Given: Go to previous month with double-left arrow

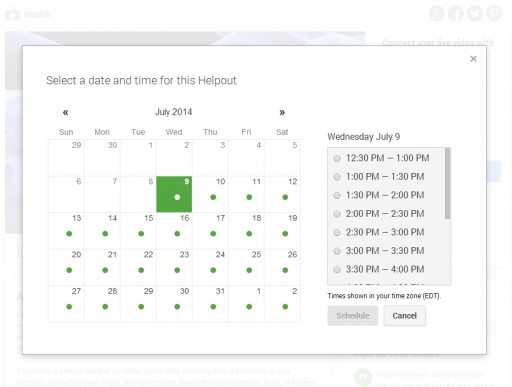Looking at the screenshot, I should click(x=65, y=112).
